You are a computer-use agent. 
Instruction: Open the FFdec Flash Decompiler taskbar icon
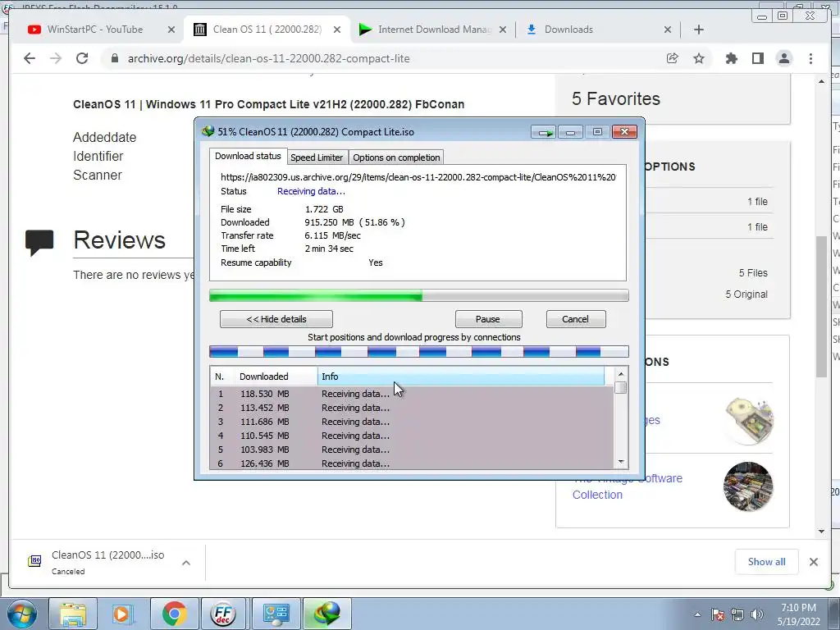pyautogui.click(x=223, y=614)
